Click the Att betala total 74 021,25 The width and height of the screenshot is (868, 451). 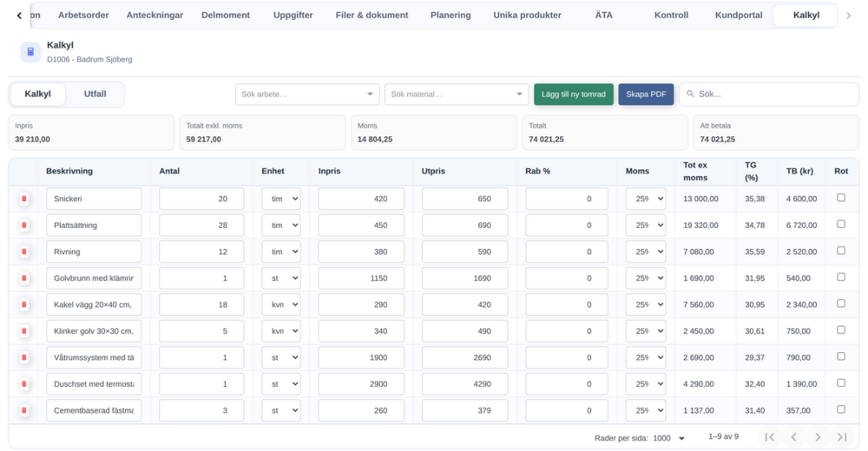[x=718, y=140]
